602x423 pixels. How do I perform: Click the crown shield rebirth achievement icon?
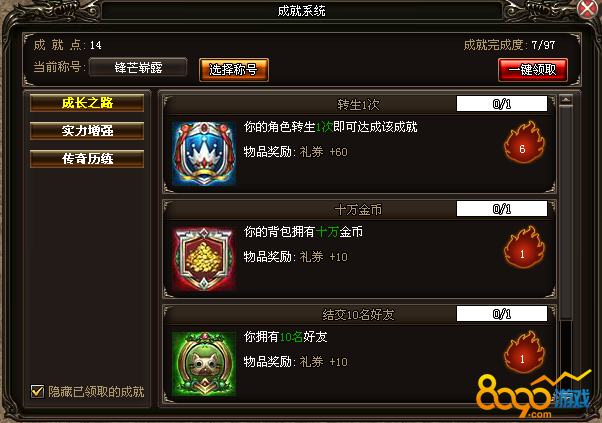[204, 154]
